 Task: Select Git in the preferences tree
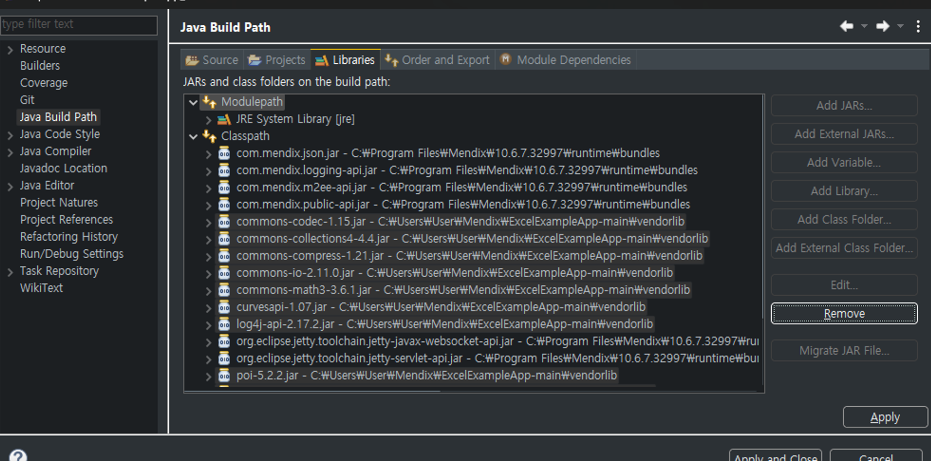point(27,100)
